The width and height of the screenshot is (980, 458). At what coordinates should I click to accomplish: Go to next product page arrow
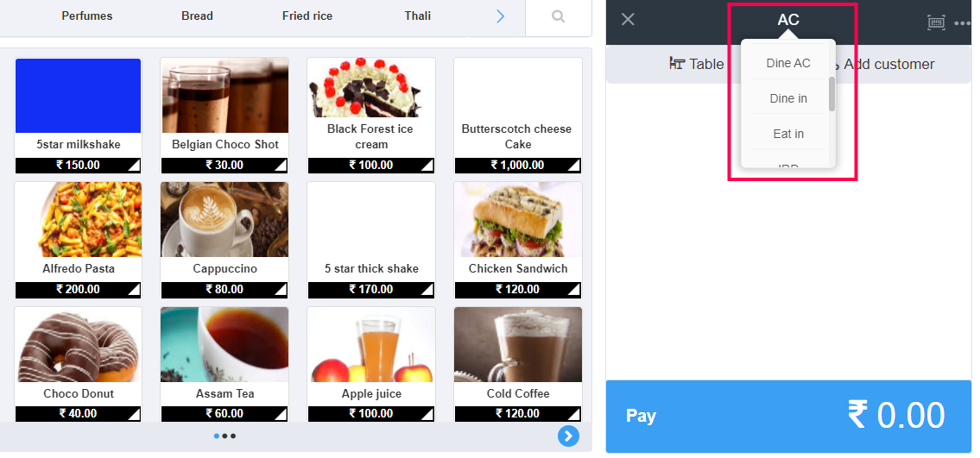[568, 436]
